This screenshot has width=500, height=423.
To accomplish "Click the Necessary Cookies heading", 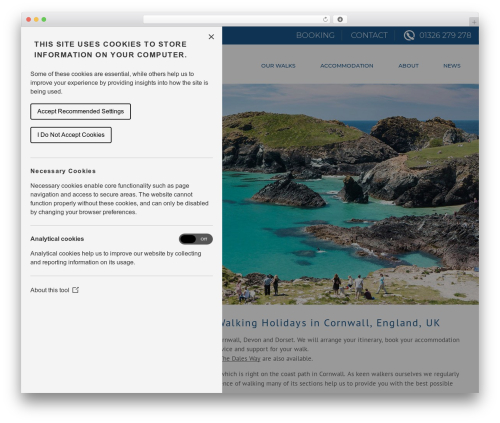I will [x=63, y=171].
